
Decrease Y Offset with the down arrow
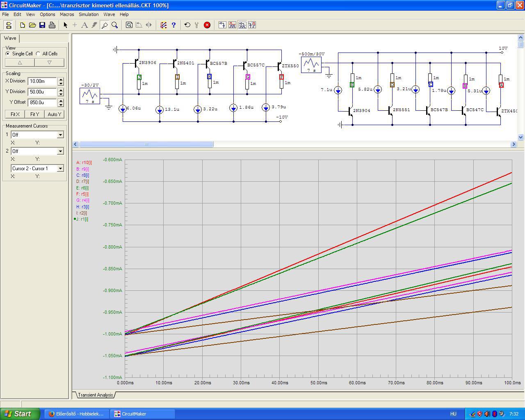61,105
